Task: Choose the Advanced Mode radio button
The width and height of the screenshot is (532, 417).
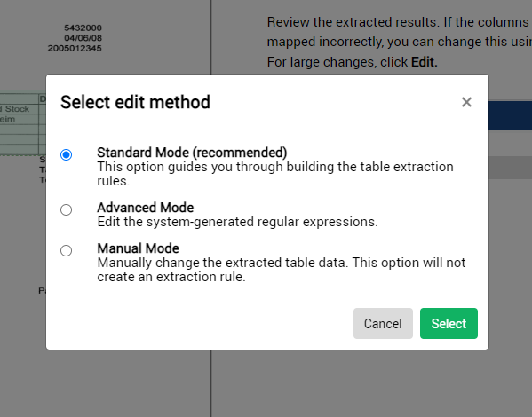Action: pyautogui.click(x=66, y=210)
